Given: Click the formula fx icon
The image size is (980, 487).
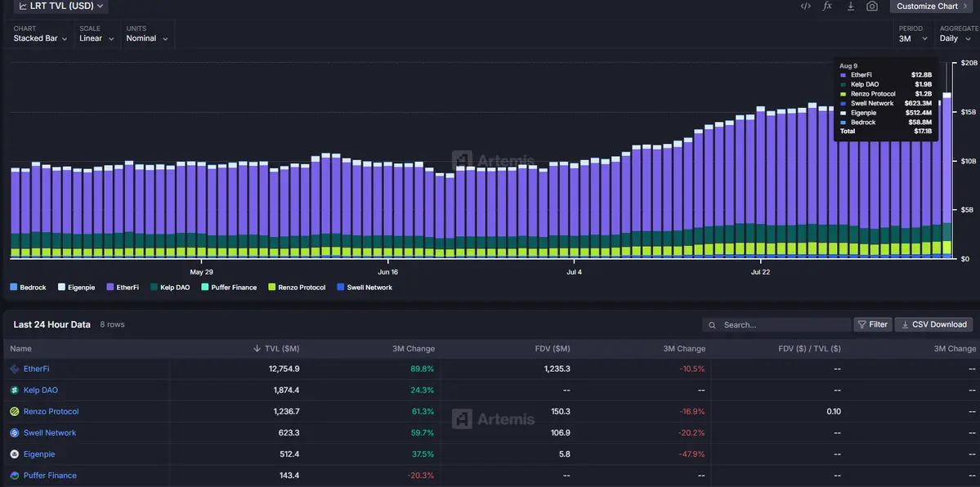Looking at the screenshot, I should [827, 7].
